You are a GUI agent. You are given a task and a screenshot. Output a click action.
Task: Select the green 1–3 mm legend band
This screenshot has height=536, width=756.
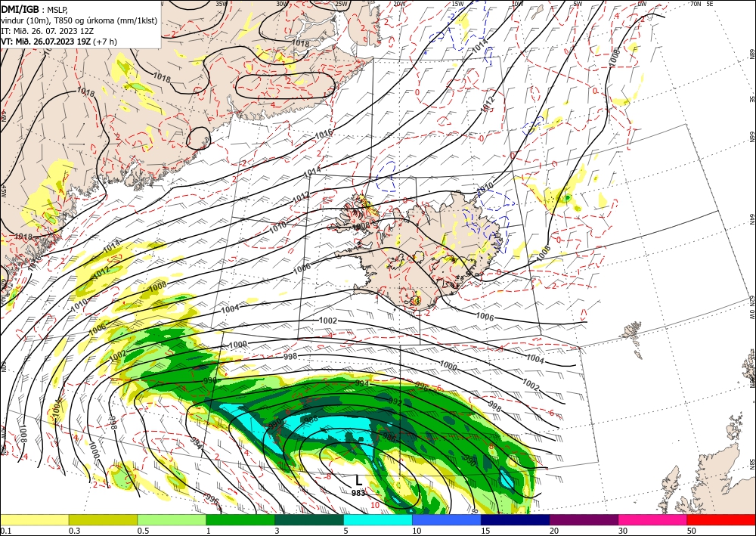(x=240, y=519)
